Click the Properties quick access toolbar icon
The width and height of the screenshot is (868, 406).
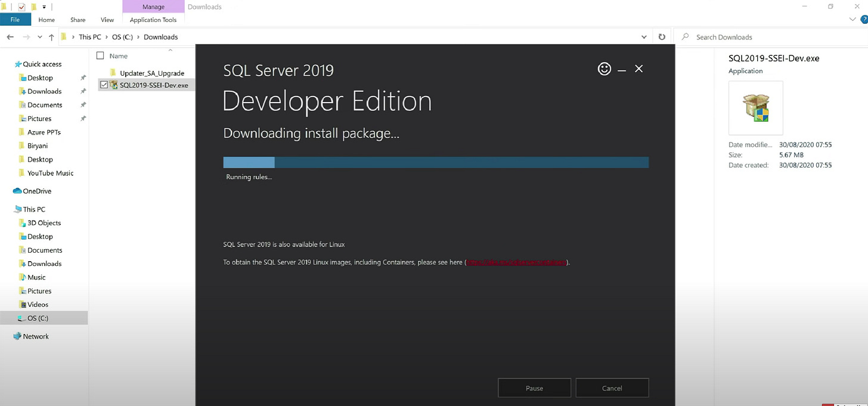click(22, 7)
